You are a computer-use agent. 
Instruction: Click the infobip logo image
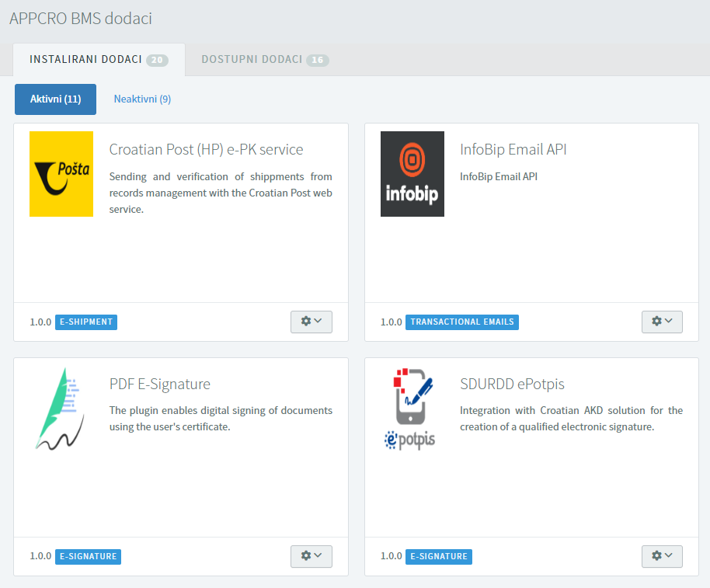coord(412,174)
